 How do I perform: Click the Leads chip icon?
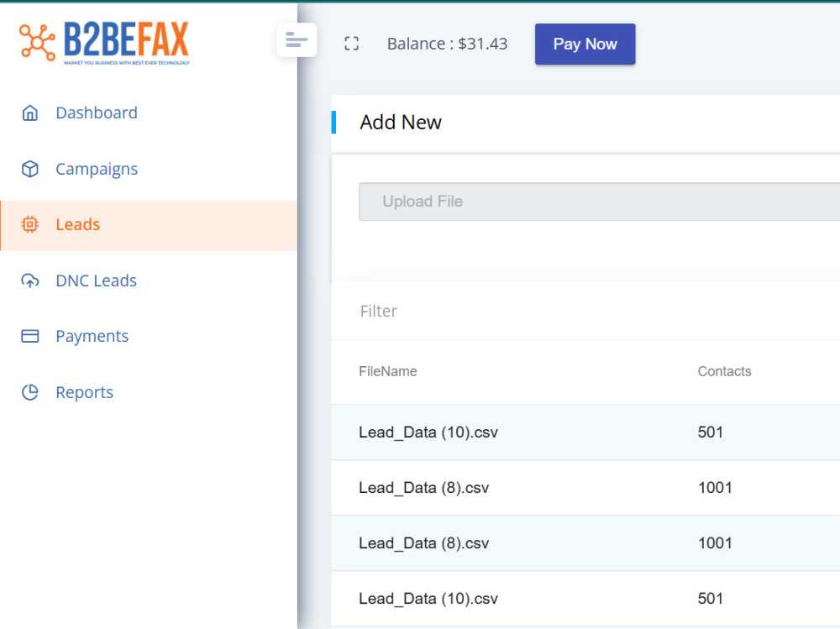pos(30,224)
